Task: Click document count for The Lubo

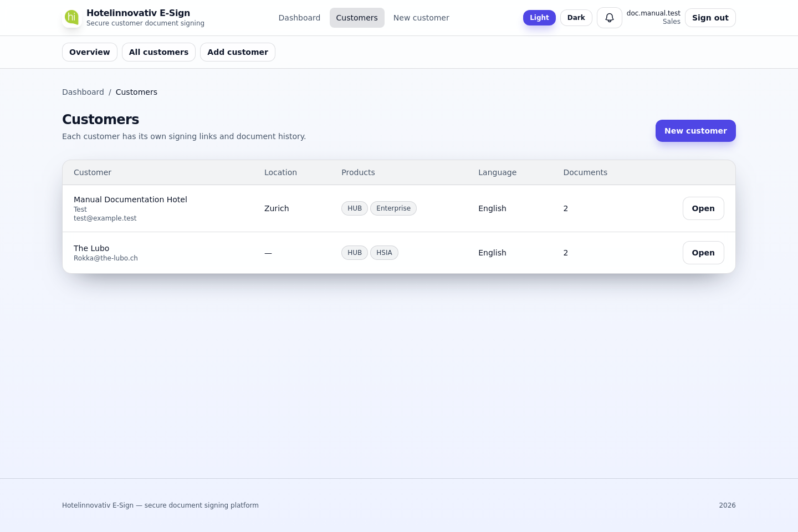Action: pyautogui.click(x=566, y=253)
